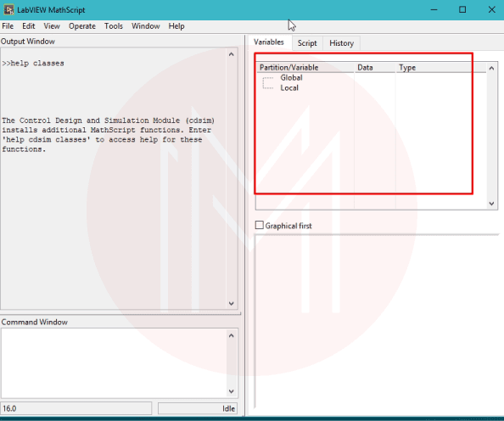The width and height of the screenshot is (504, 421).
Task: Click the variables list scroll down arrow
Action: coord(491,203)
